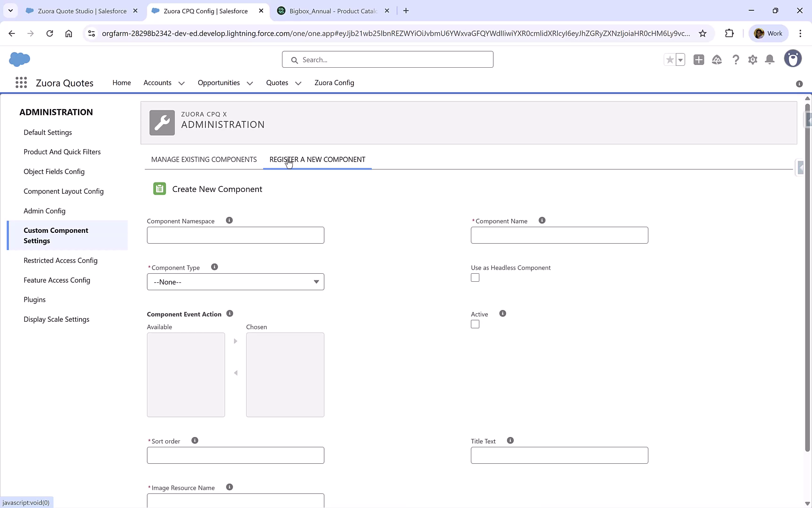The image size is (812, 508).
Task: Click the Component Namespace info icon
Action: point(229,220)
